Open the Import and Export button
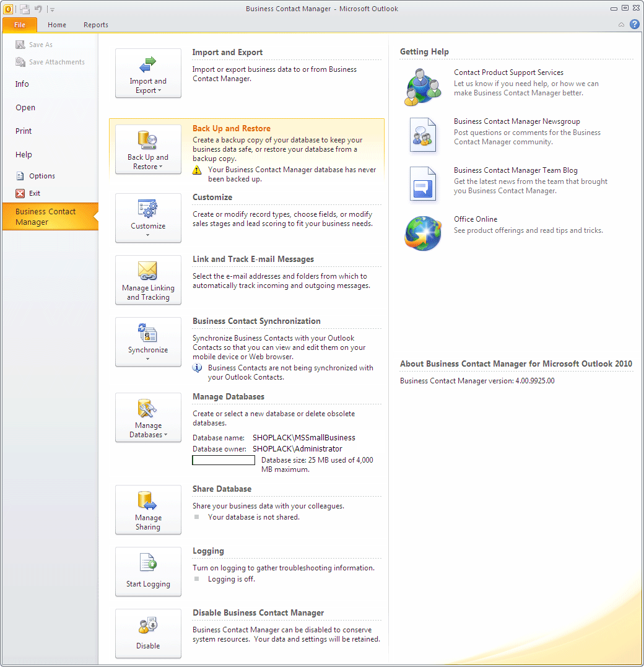The image size is (644, 667). tap(148, 73)
